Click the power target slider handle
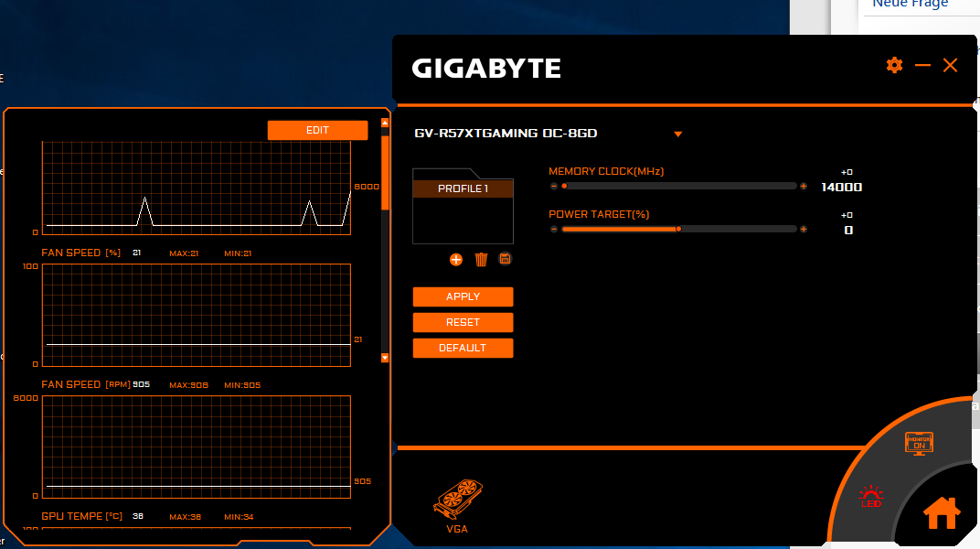Image resolution: width=980 pixels, height=549 pixels. click(x=678, y=230)
